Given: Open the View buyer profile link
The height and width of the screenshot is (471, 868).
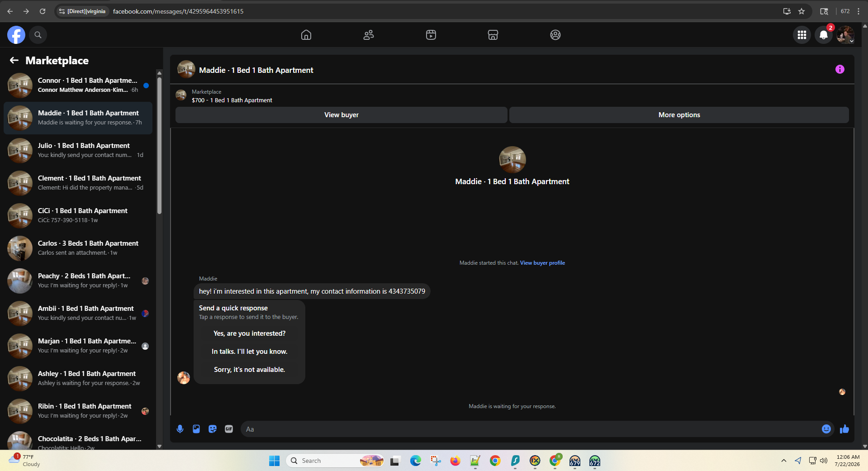Looking at the screenshot, I should [542, 263].
